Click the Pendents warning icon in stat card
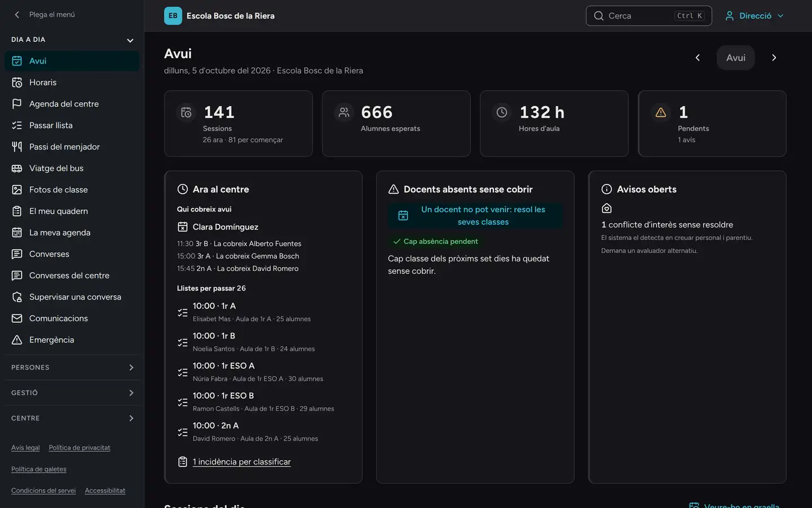Screen dimensions: 812x508 661,112
